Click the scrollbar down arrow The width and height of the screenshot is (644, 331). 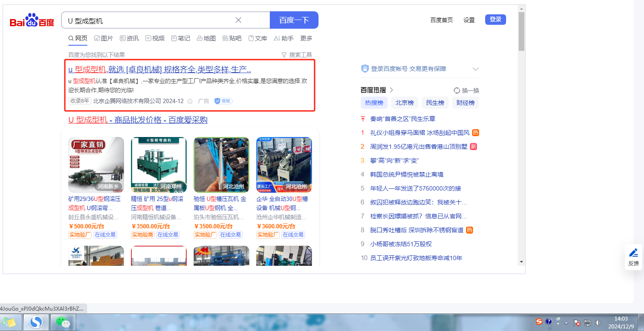[522, 261]
